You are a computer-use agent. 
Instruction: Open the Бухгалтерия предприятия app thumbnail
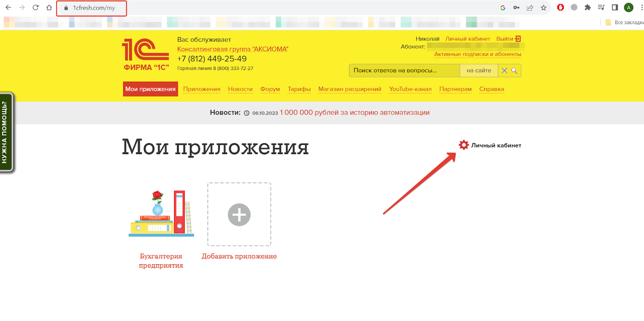(161, 214)
